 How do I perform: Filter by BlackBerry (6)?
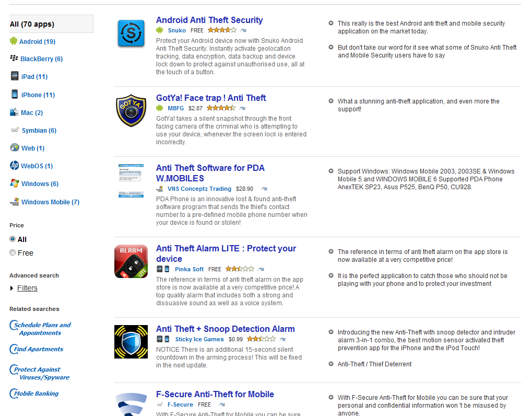(x=41, y=59)
